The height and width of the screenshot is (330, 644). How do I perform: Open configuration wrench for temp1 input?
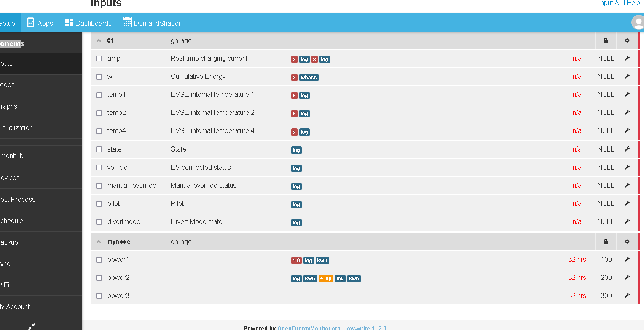pyautogui.click(x=627, y=95)
